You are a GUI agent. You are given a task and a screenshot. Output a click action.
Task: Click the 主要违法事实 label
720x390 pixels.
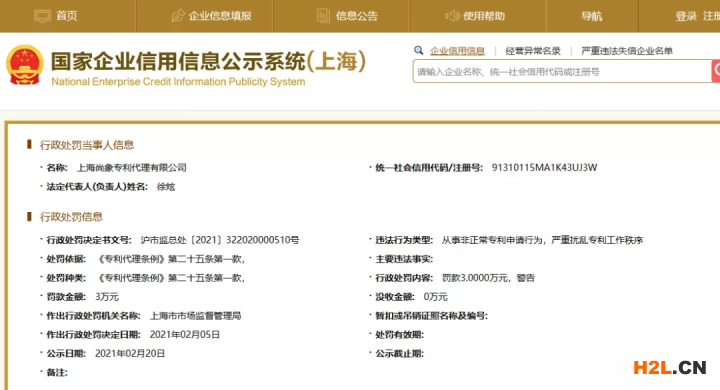404,259
